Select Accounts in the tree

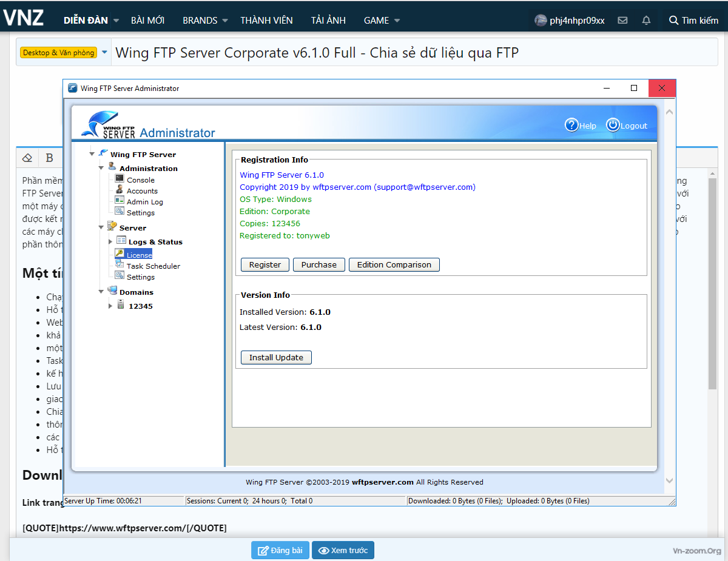(x=142, y=190)
